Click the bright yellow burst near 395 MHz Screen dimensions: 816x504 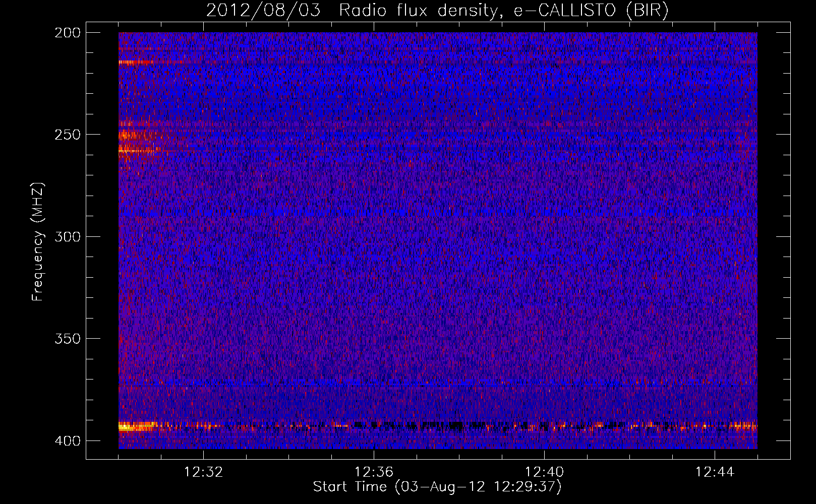[x=136, y=427]
